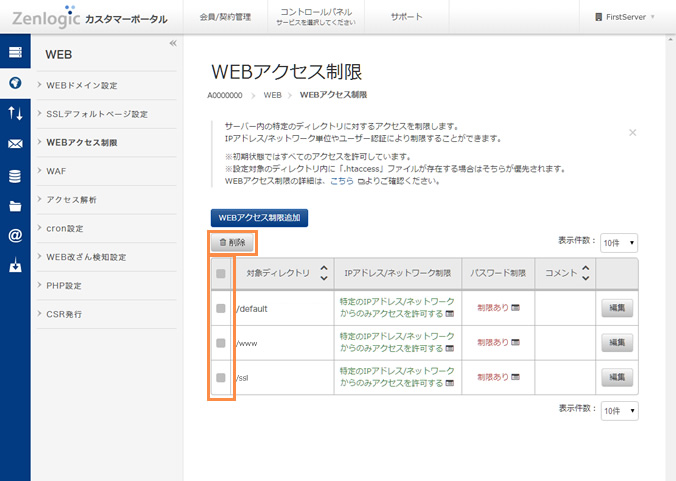Check the /default row checkbox
The height and width of the screenshot is (481, 676).
221,308
